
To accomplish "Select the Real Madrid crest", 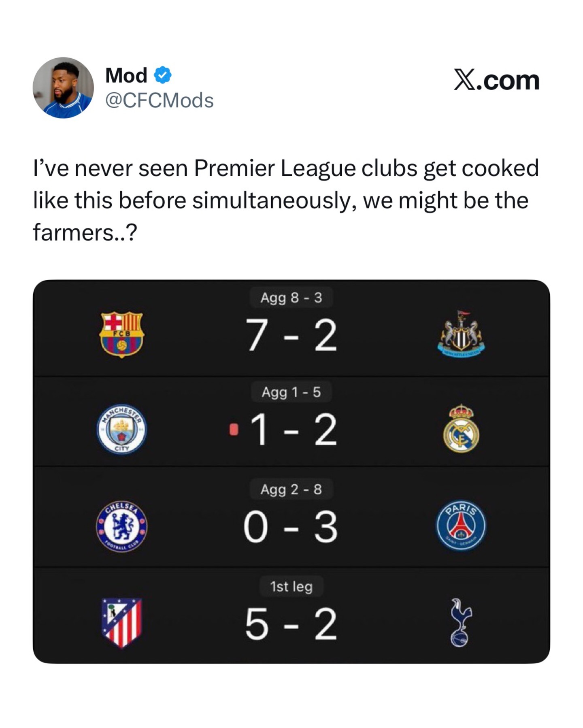I will click(461, 428).
